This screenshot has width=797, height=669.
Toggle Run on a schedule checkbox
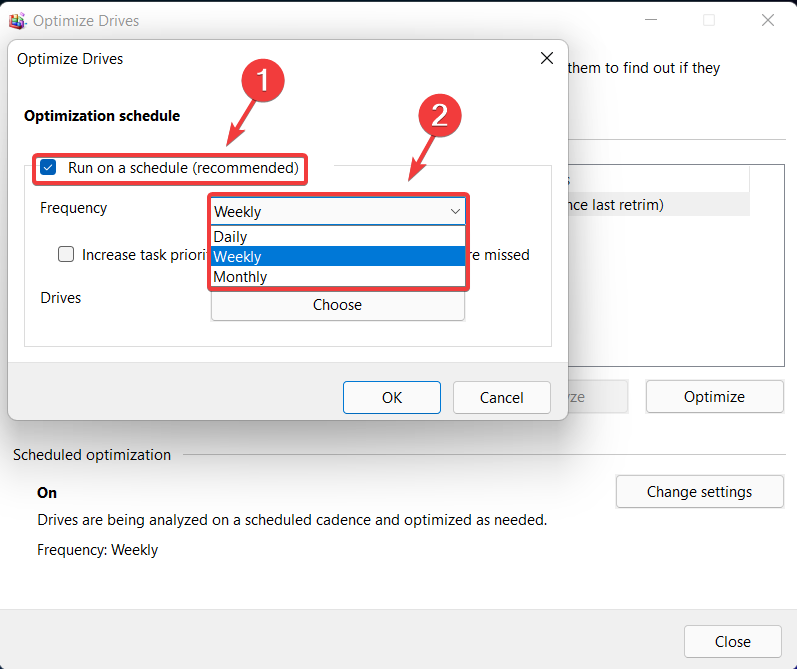point(48,167)
